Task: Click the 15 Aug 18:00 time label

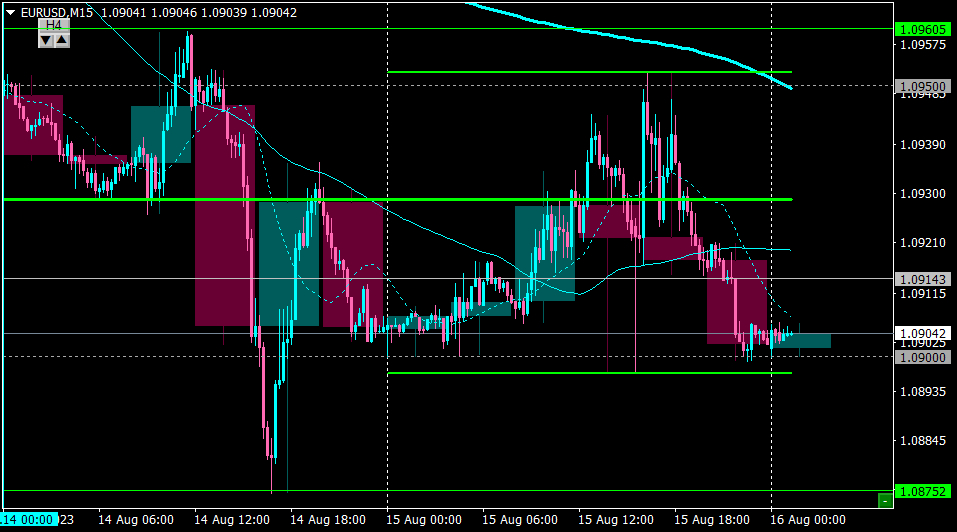Action: coord(712,520)
